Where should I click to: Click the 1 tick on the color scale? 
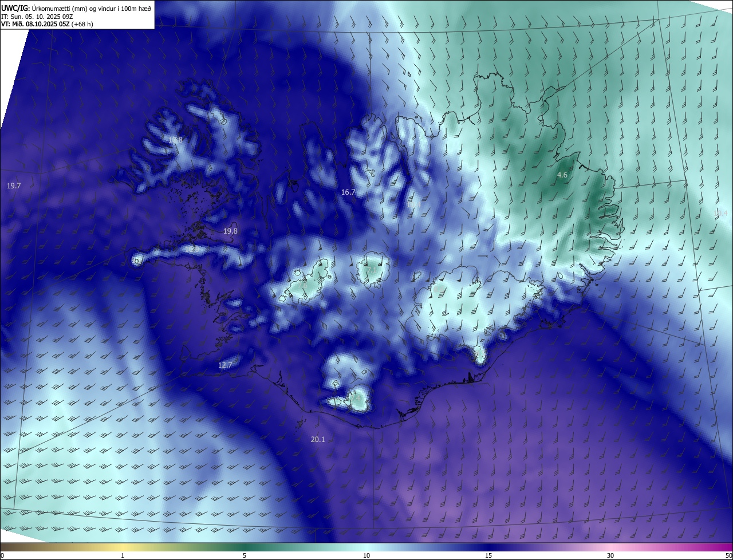[123, 555]
